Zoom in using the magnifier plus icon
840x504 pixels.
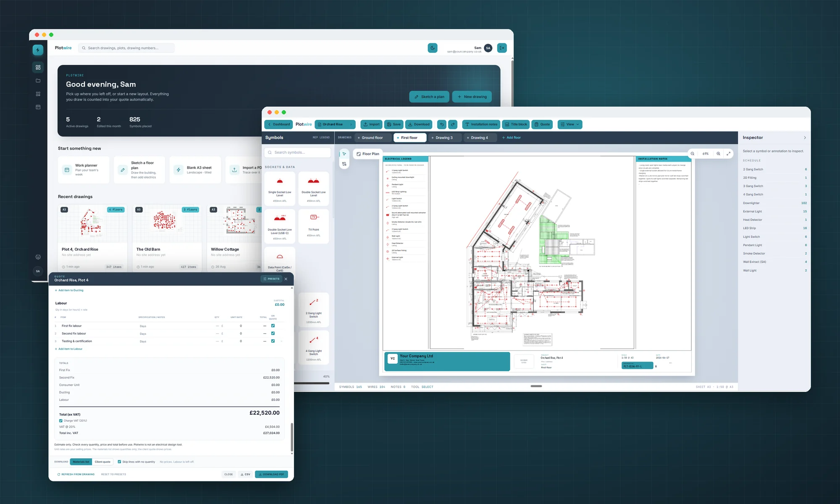tap(719, 154)
